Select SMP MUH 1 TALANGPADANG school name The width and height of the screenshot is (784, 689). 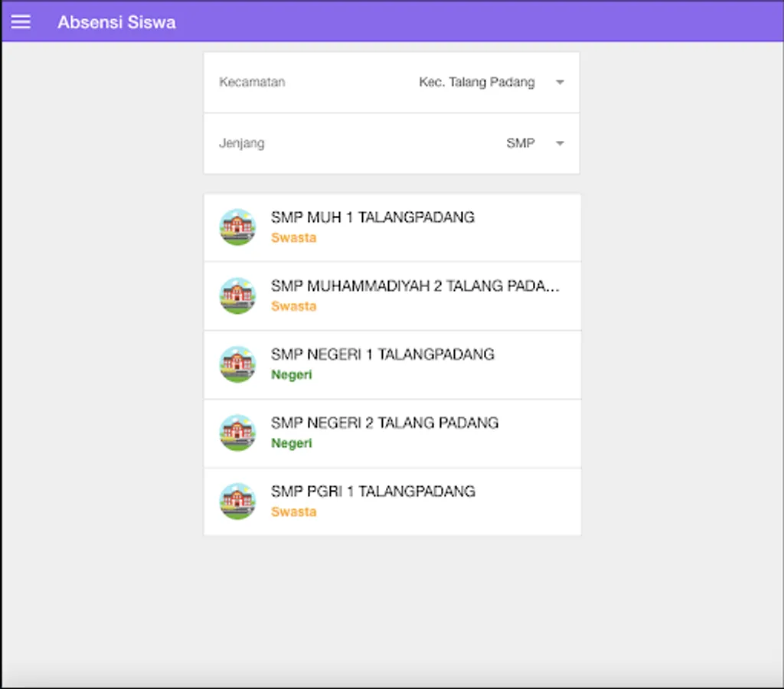pos(372,217)
